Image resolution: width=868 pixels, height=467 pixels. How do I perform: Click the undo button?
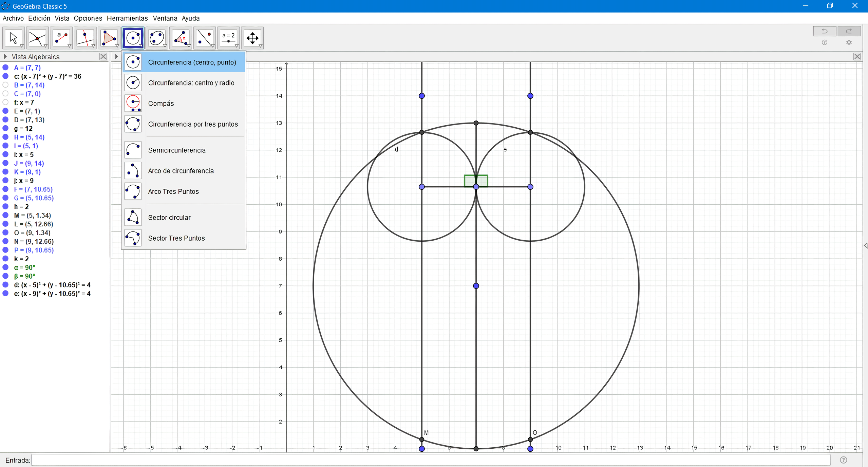click(825, 31)
